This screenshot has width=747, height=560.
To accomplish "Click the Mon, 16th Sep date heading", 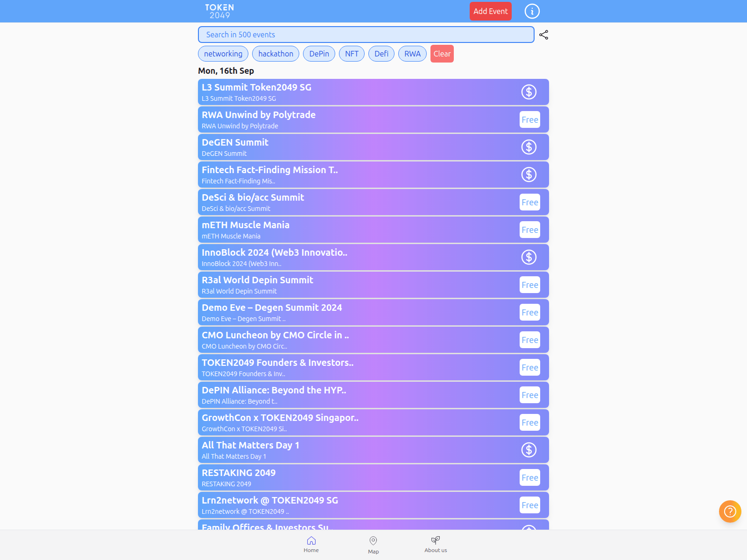I will pos(226,71).
